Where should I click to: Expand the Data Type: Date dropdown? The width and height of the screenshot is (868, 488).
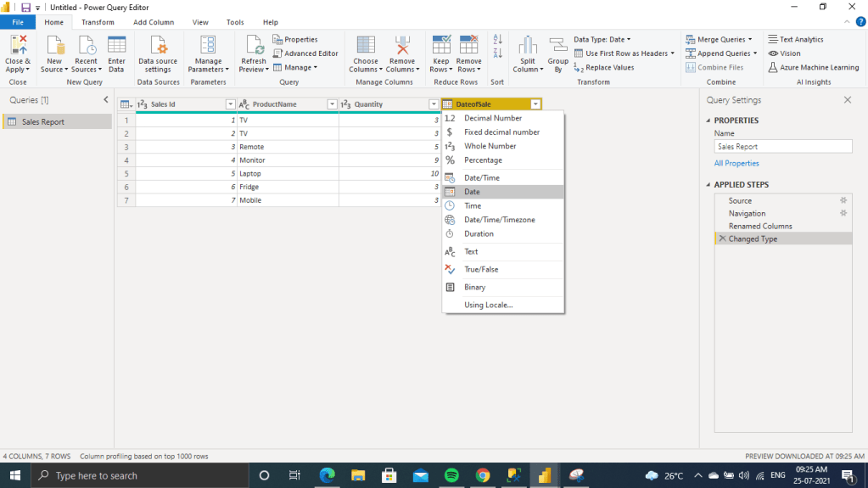602,39
